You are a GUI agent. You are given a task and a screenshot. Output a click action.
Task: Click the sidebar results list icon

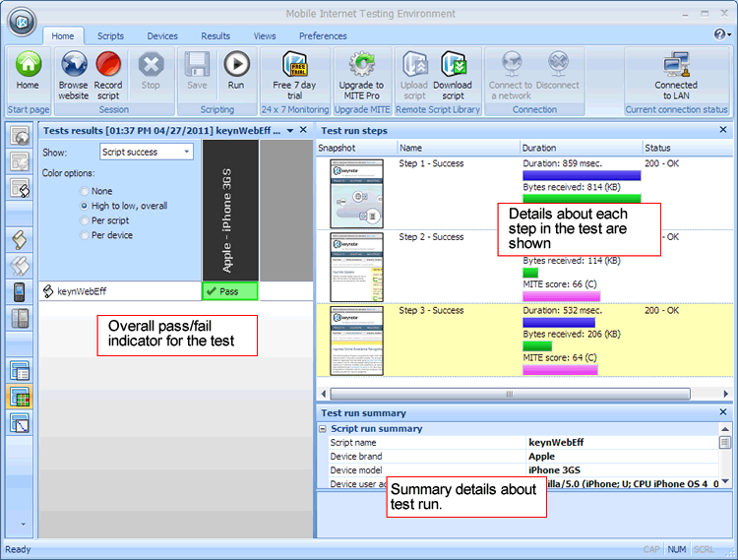coord(20,370)
